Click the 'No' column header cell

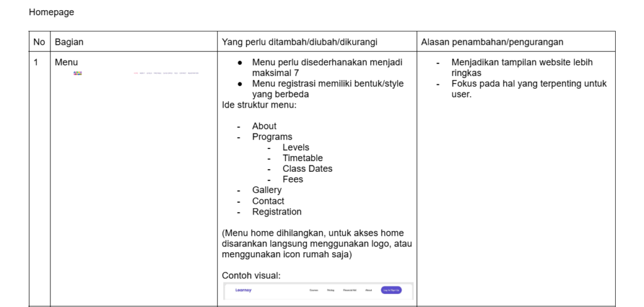39,42
